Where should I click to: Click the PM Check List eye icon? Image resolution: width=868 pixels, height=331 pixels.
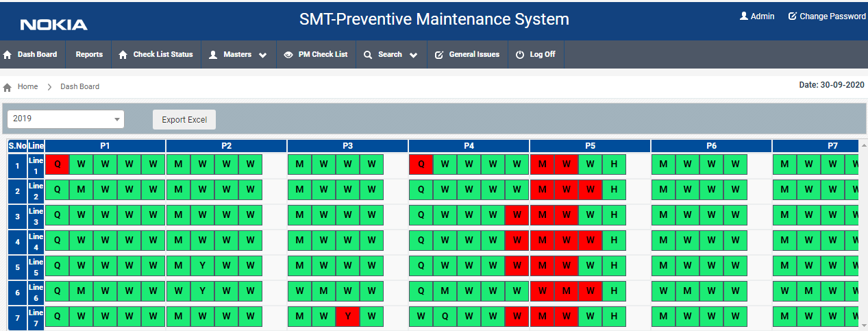288,55
